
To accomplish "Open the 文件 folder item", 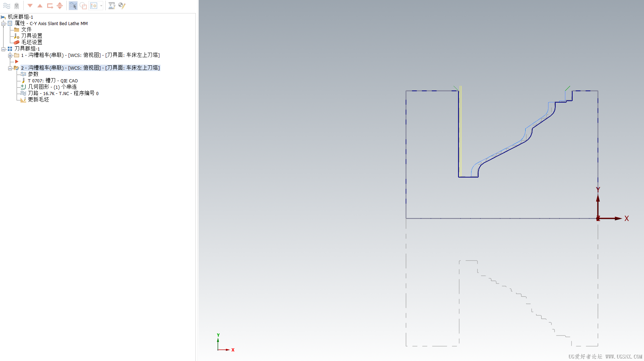I will [x=26, y=30].
